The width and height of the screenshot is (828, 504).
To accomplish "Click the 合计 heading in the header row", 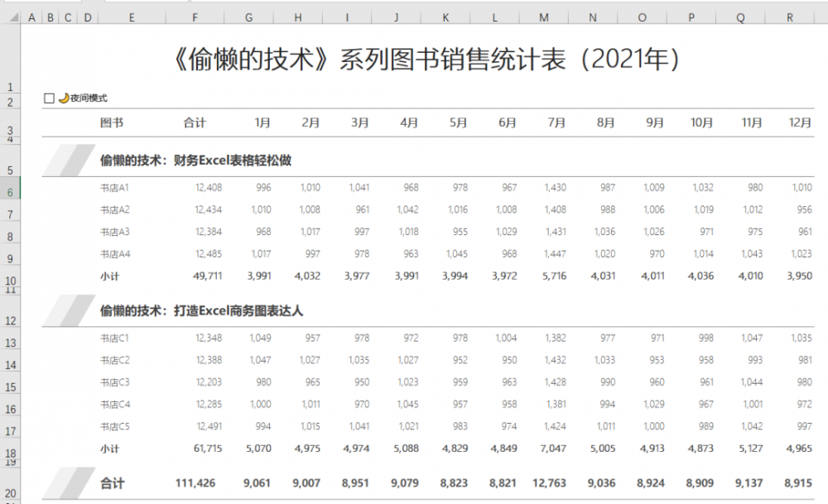I will tap(195, 123).
